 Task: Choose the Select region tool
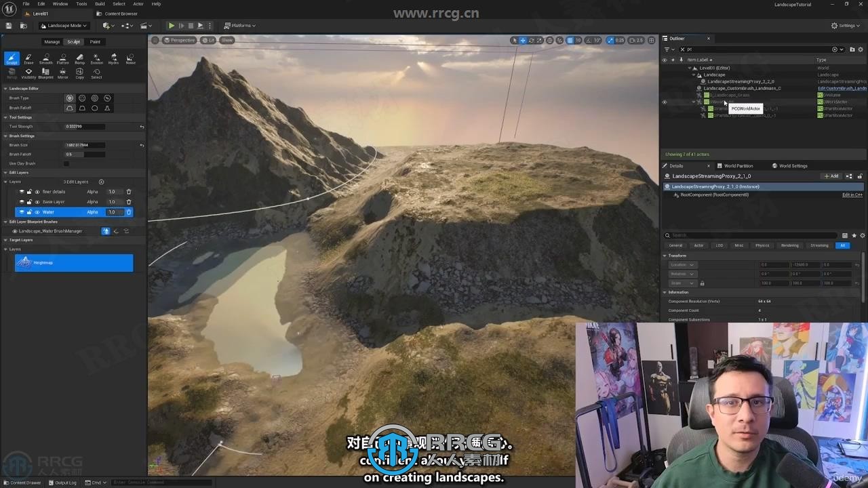tap(96, 73)
